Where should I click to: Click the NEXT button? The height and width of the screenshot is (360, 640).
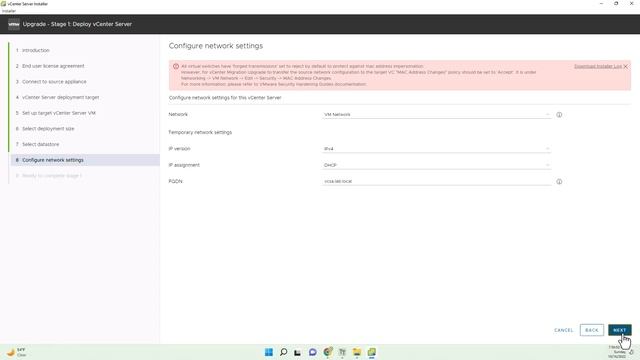point(620,330)
